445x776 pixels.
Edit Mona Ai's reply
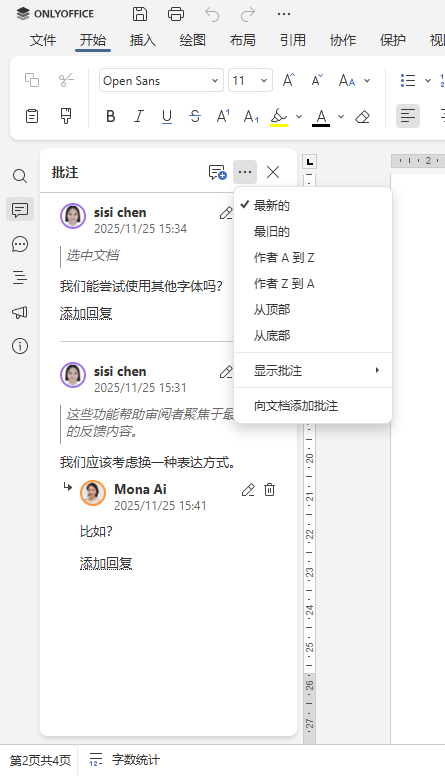coord(248,490)
